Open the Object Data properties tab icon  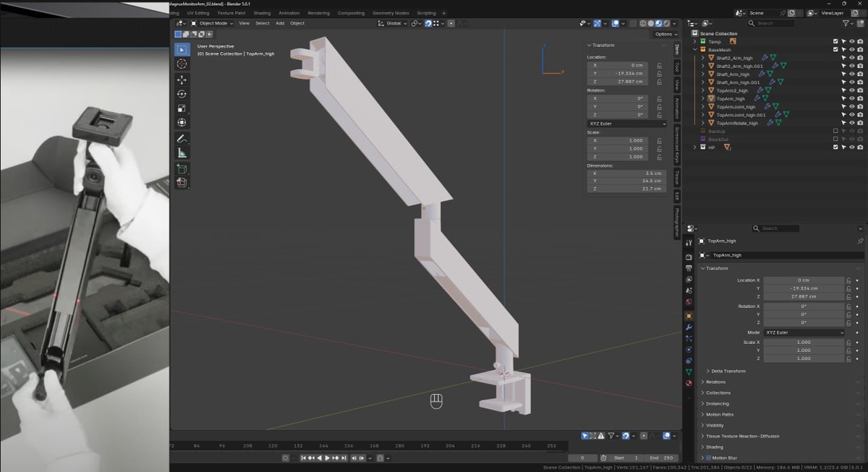[x=689, y=372]
